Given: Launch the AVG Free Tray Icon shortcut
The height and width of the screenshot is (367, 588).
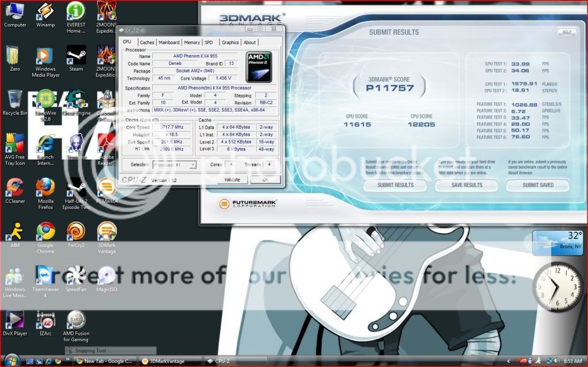Looking at the screenshot, I should point(15,150).
